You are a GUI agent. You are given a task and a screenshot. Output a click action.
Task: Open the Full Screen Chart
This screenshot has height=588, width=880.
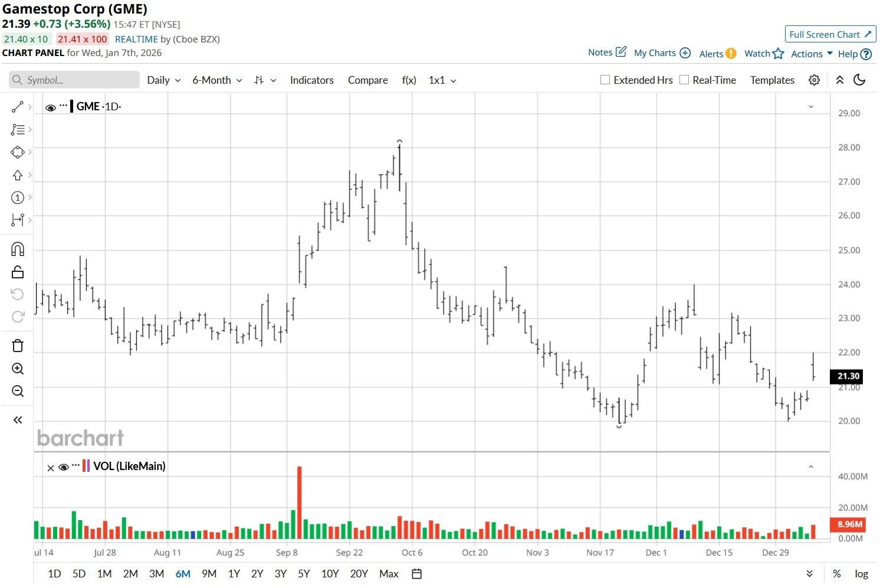(830, 34)
